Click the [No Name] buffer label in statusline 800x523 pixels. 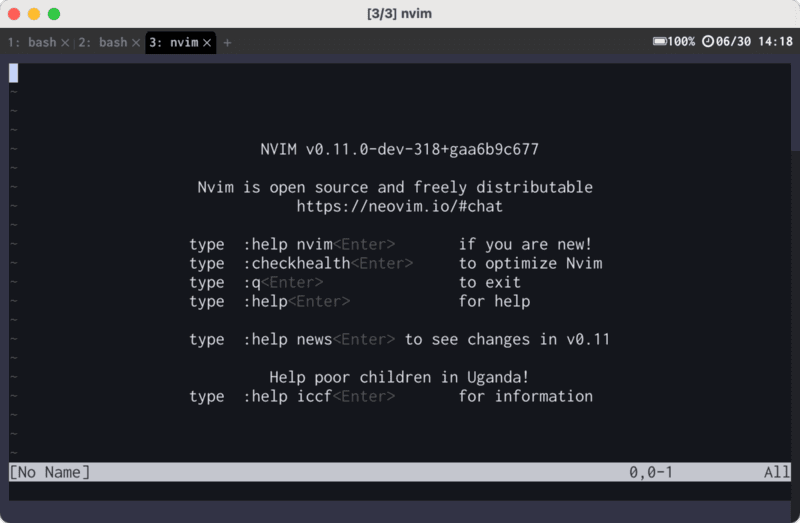50,472
